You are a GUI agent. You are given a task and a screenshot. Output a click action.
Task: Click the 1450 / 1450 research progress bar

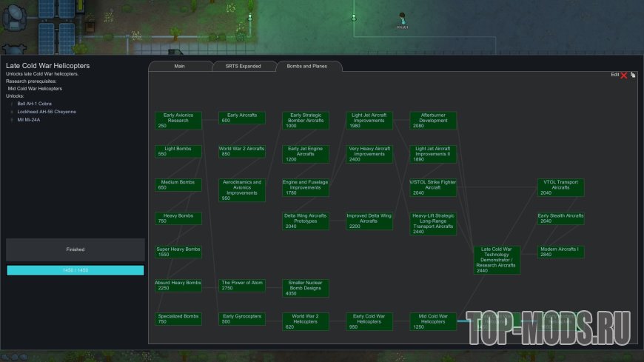[x=76, y=270]
